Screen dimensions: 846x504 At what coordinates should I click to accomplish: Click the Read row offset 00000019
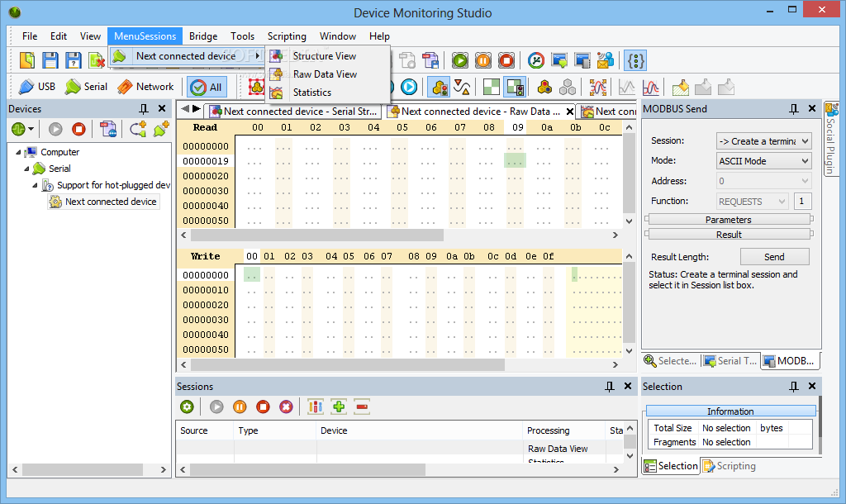pos(206,161)
